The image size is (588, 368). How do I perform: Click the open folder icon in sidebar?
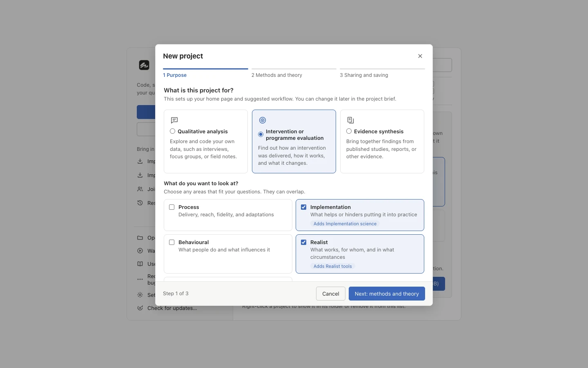click(140, 238)
